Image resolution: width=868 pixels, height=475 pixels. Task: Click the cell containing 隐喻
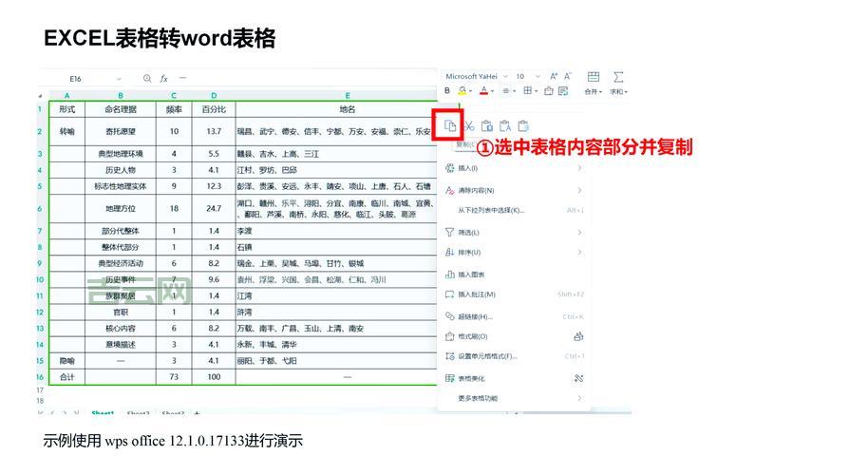67,360
